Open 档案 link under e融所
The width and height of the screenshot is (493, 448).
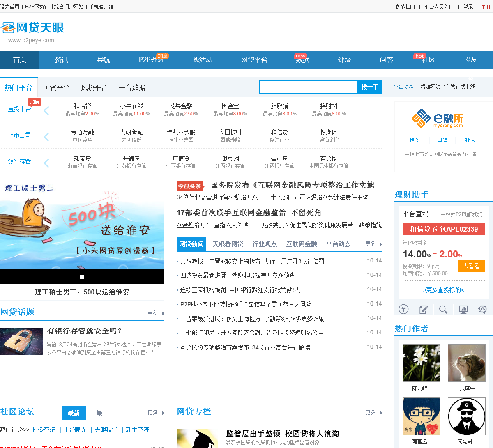pos(415,140)
